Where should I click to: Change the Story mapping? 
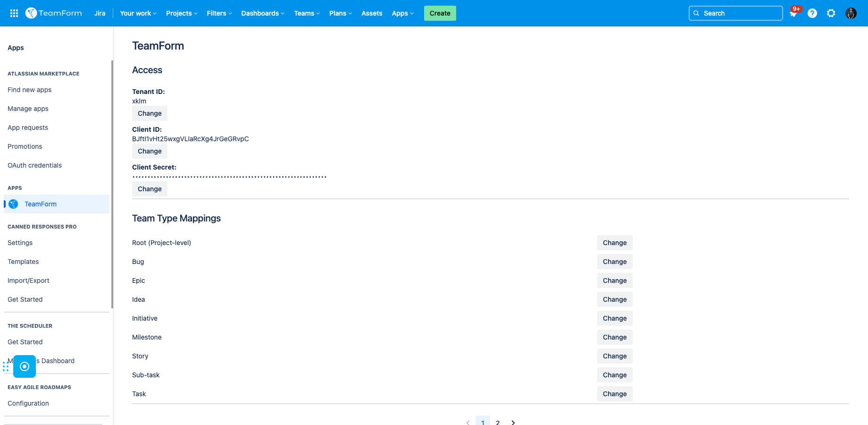pyautogui.click(x=615, y=356)
